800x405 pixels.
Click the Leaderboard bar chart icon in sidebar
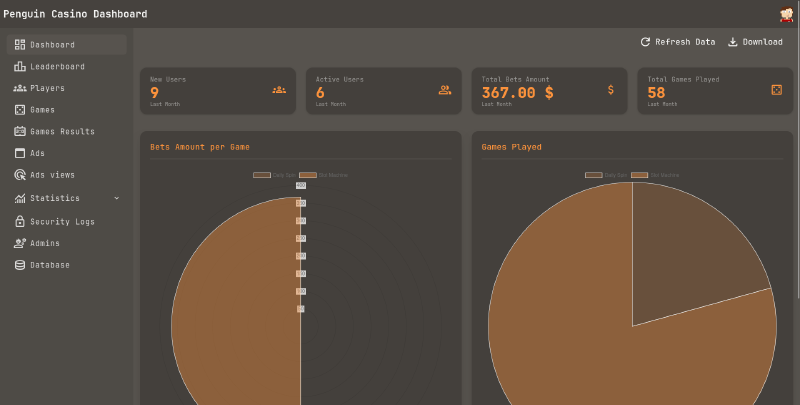pos(20,66)
